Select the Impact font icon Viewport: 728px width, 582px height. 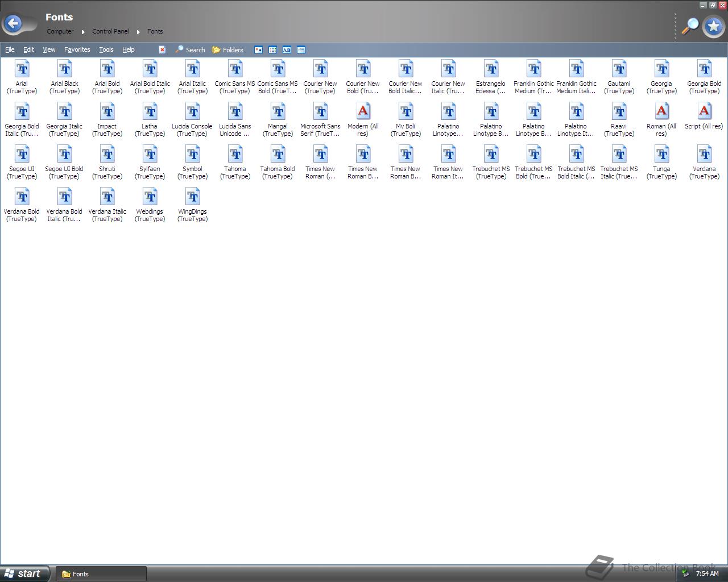(107, 119)
